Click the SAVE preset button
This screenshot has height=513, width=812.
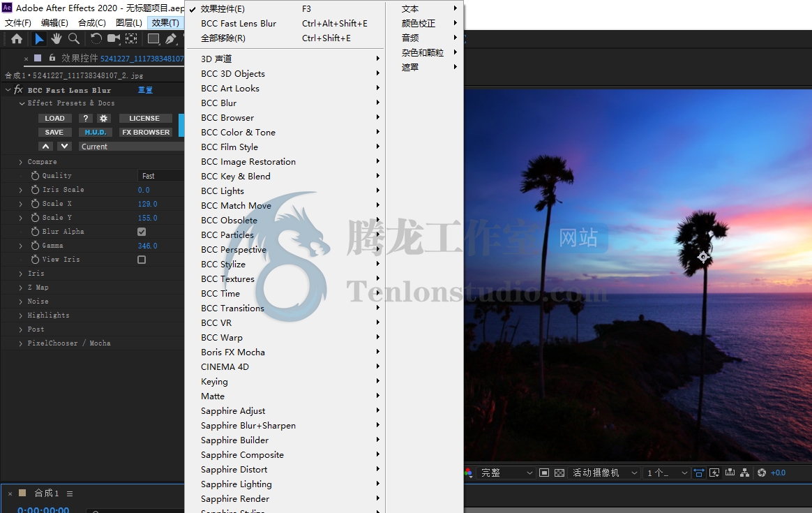[54, 132]
